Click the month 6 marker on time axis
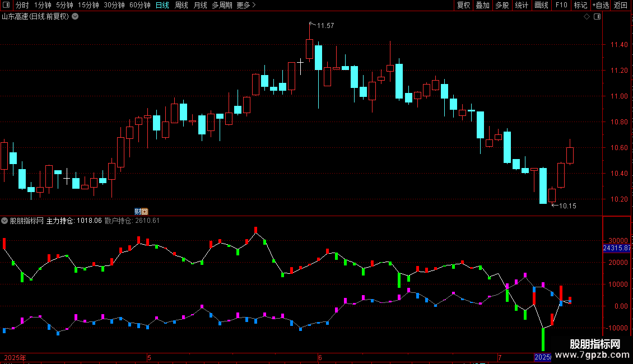This screenshot has height=364, width=633. [x=320, y=357]
